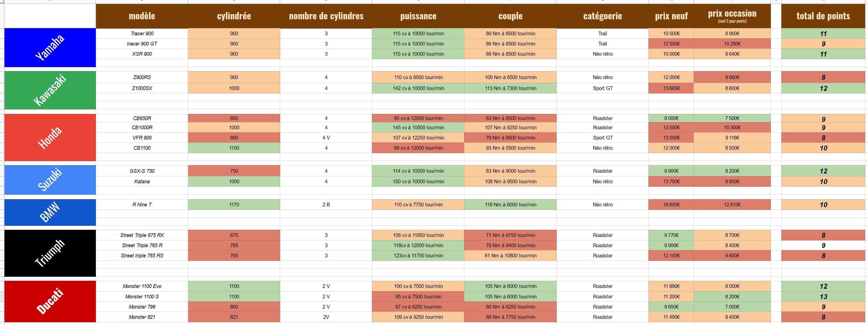The image size is (868, 325).
Task: Click the "118 Nm à 6000 tour/min" cell
Action: (x=510, y=205)
